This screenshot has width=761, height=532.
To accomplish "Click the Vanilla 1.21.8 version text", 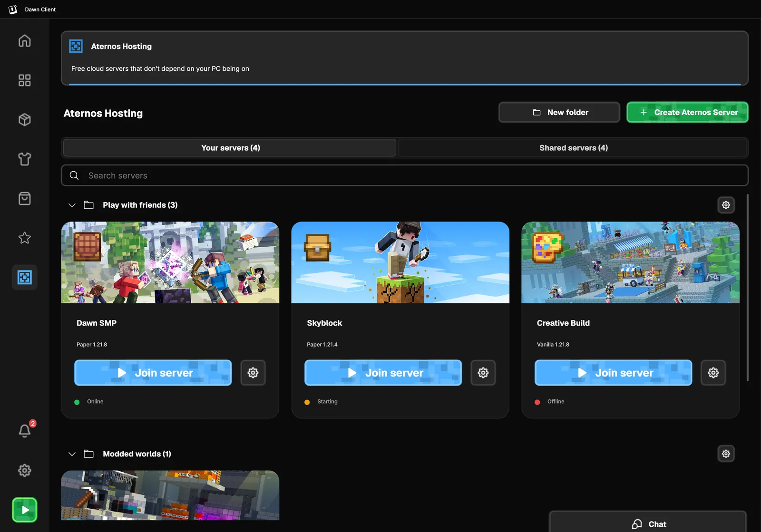I will pos(553,345).
